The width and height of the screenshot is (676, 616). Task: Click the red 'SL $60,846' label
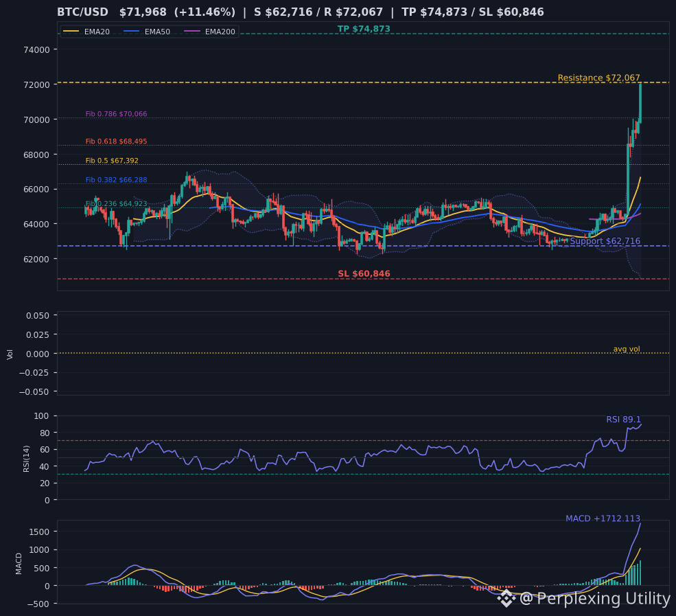(x=364, y=273)
